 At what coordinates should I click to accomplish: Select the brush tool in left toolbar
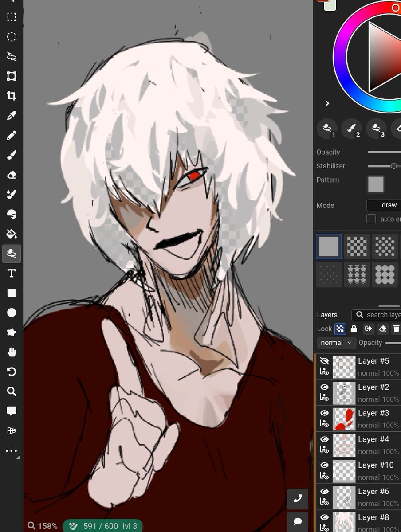[x=12, y=155]
